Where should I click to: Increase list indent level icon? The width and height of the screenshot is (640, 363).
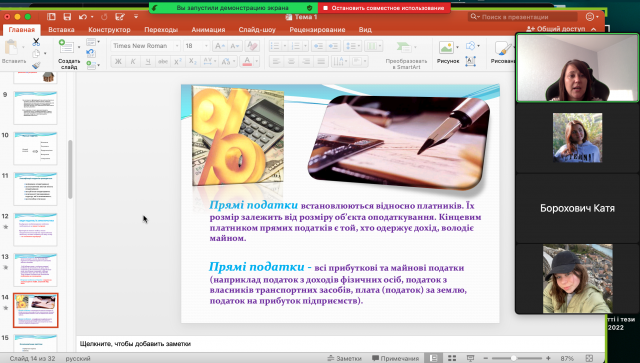[x=333, y=46]
